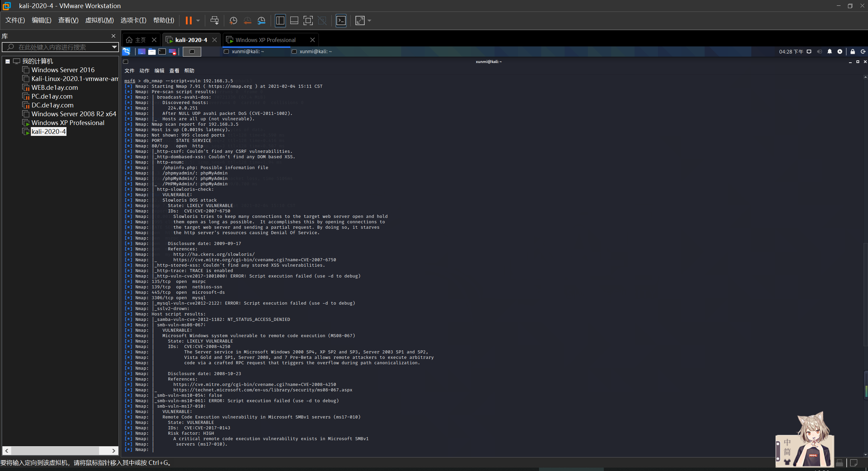Open the snapshot manager toolbar icon
This screenshot has width=868, height=471.
tap(261, 20)
